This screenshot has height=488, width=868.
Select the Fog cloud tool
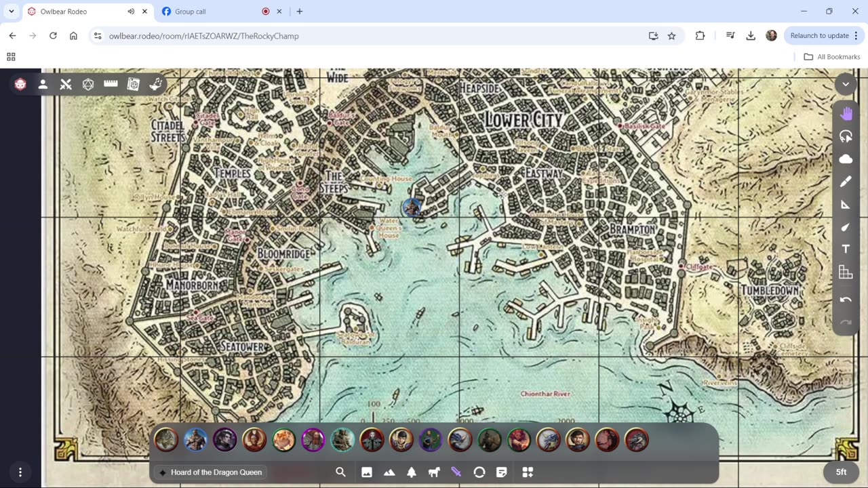coord(846,159)
